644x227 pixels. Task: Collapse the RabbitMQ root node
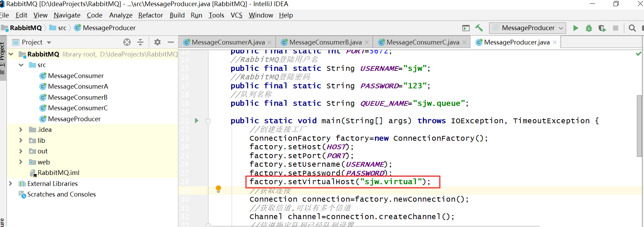[x=11, y=54]
